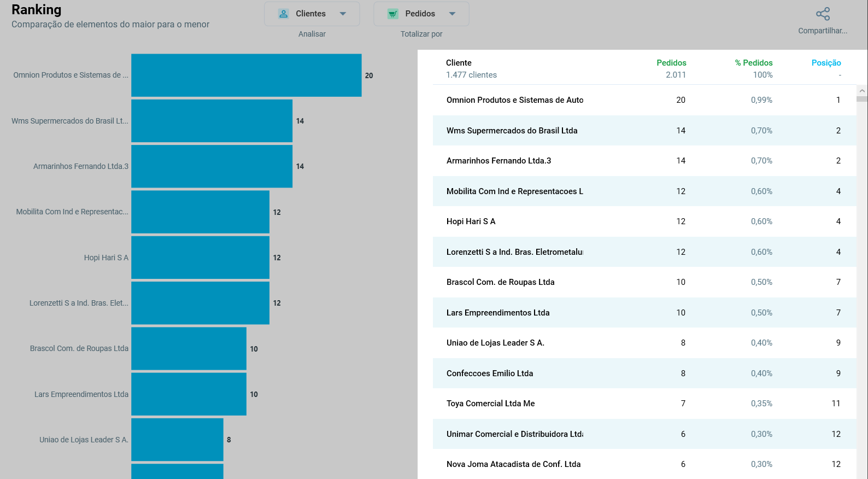868x479 pixels.
Task: Select Lorenzetti S a Ind. Bras. row
Action: 644,252
